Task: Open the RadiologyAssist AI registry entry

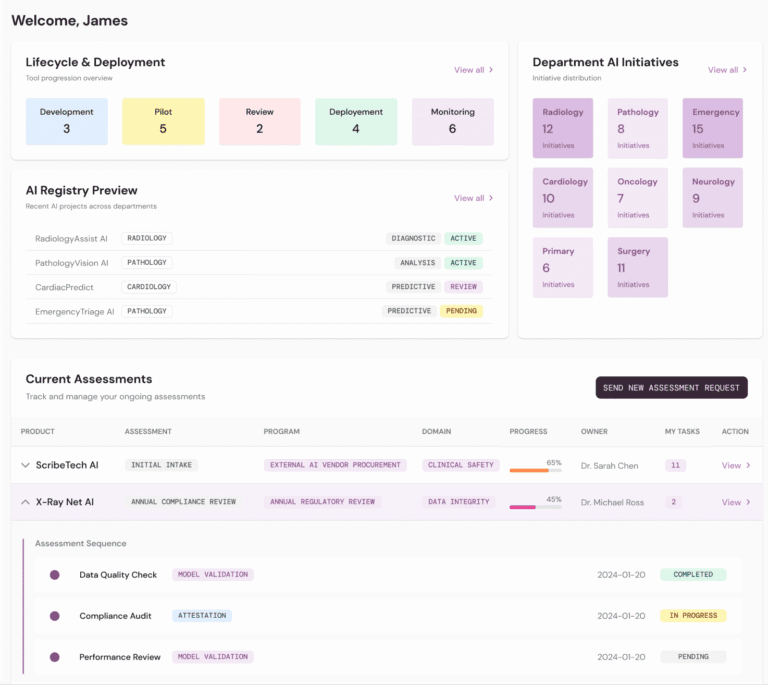Action: coord(71,239)
